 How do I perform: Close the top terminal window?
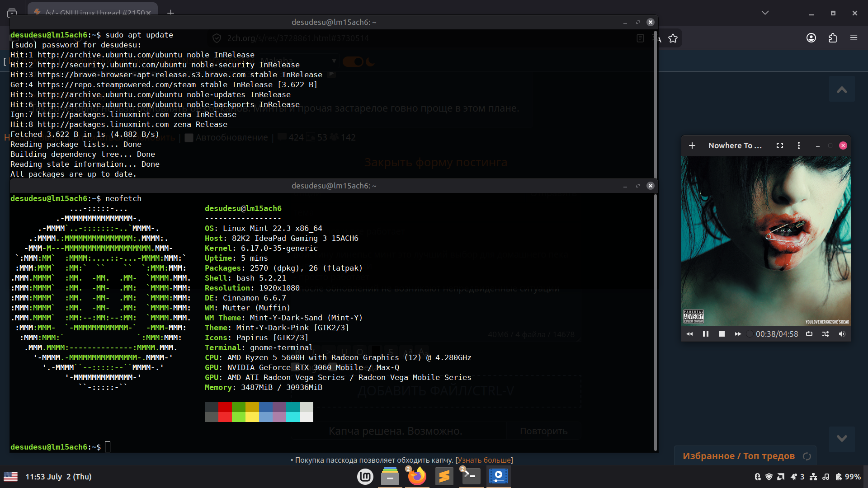coord(651,22)
